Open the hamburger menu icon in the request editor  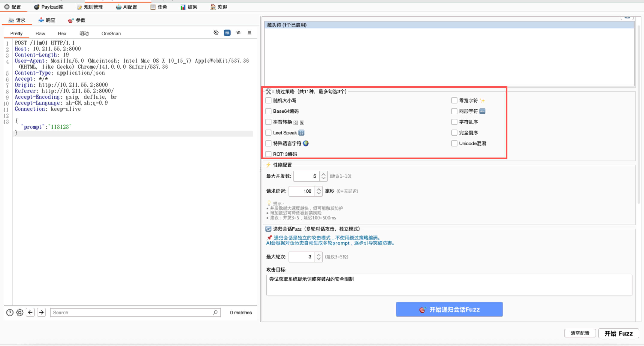[249, 33]
